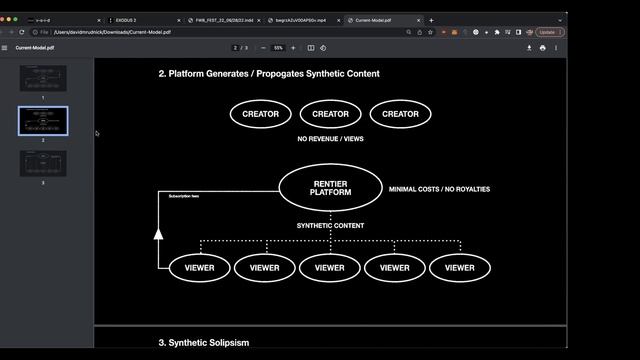Viewport: 640px width, 360px height.
Task: Open the Extensions puzzle icon
Action: [497, 32]
